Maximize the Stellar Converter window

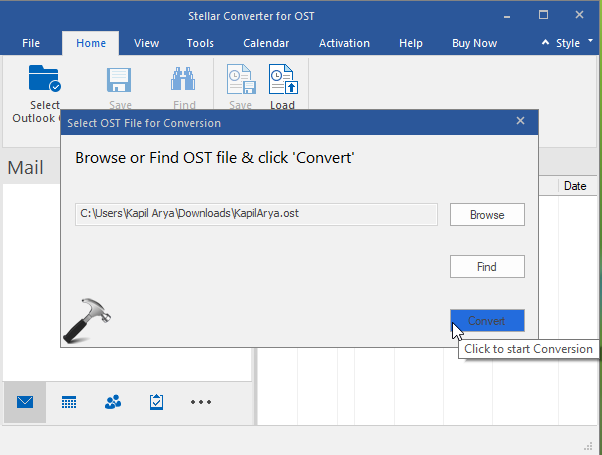[x=543, y=15]
